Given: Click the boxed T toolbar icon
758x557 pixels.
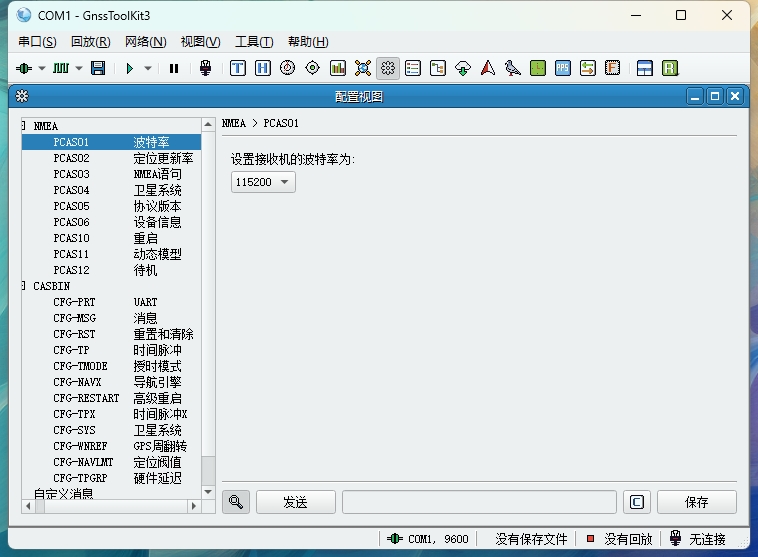Looking at the screenshot, I should [238, 68].
